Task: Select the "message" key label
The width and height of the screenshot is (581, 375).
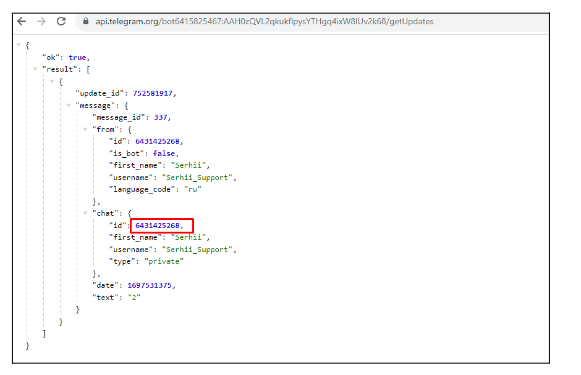Action: [95, 106]
